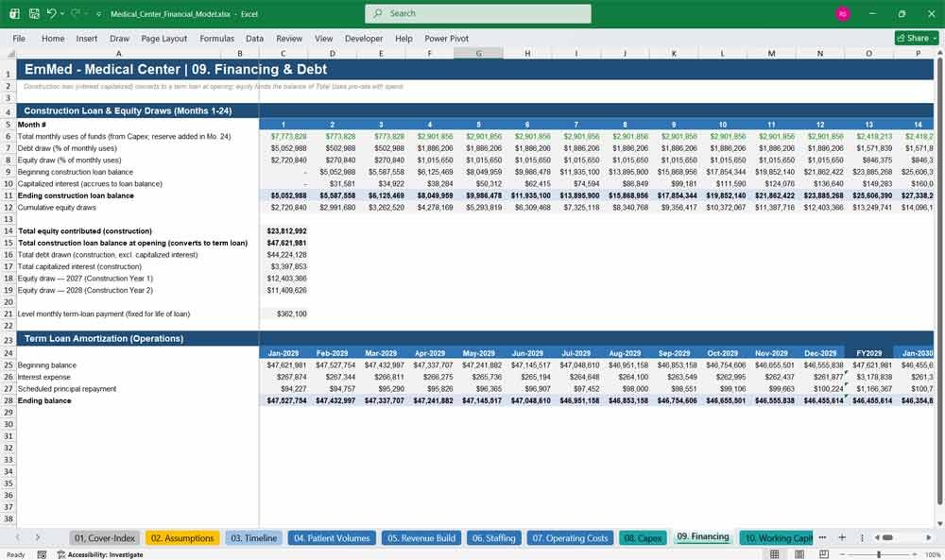The width and height of the screenshot is (945, 560).
Task: Click the horizontal scrollbar thumb
Action: (887, 537)
